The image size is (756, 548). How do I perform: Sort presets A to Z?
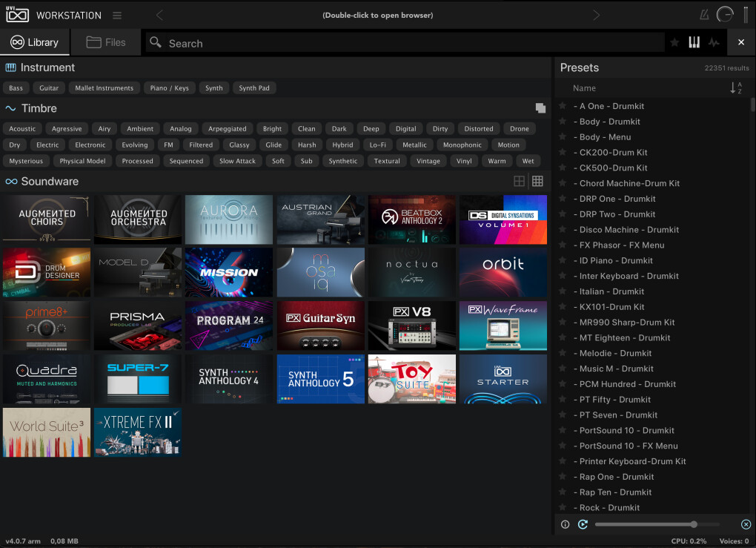click(736, 88)
